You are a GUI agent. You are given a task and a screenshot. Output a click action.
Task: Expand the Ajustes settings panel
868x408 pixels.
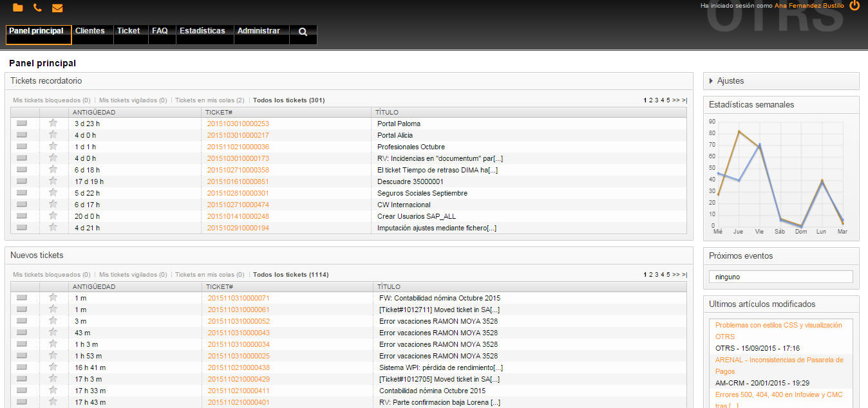point(730,81)
